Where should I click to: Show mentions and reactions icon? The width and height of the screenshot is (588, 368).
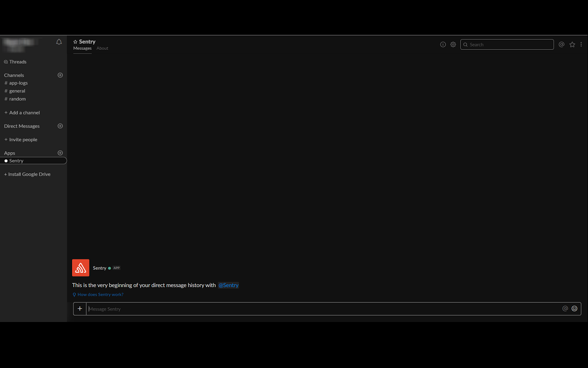pyautogui.click(x=561, y=45)
